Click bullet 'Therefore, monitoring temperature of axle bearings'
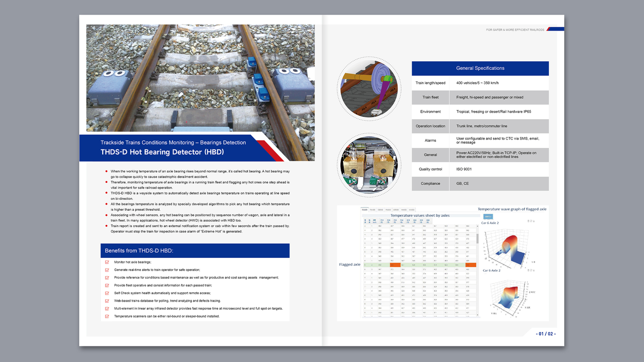Screen dimensions: 644x362 coord(200,185)
